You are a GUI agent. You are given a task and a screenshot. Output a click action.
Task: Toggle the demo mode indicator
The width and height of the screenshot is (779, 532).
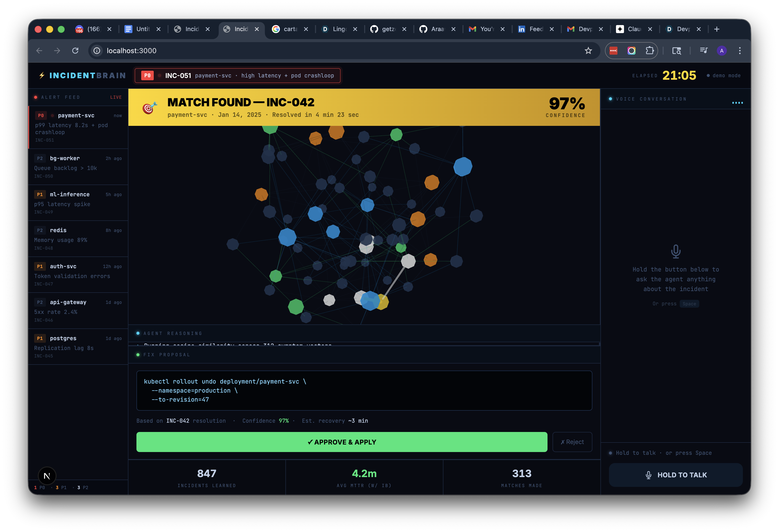(724, 76)
